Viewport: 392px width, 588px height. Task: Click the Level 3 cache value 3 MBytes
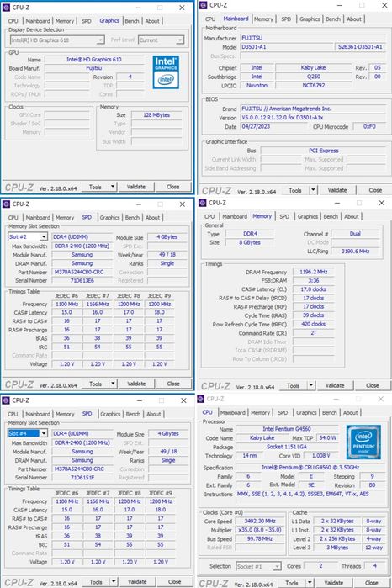(x=336, y=548)
